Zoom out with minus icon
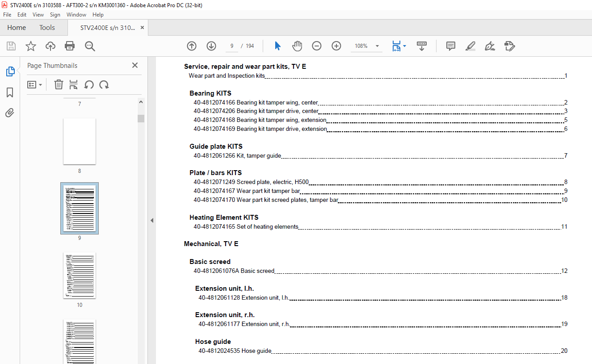Image resolution: width=592 pixels, height=364 pixels. (317, 46)
